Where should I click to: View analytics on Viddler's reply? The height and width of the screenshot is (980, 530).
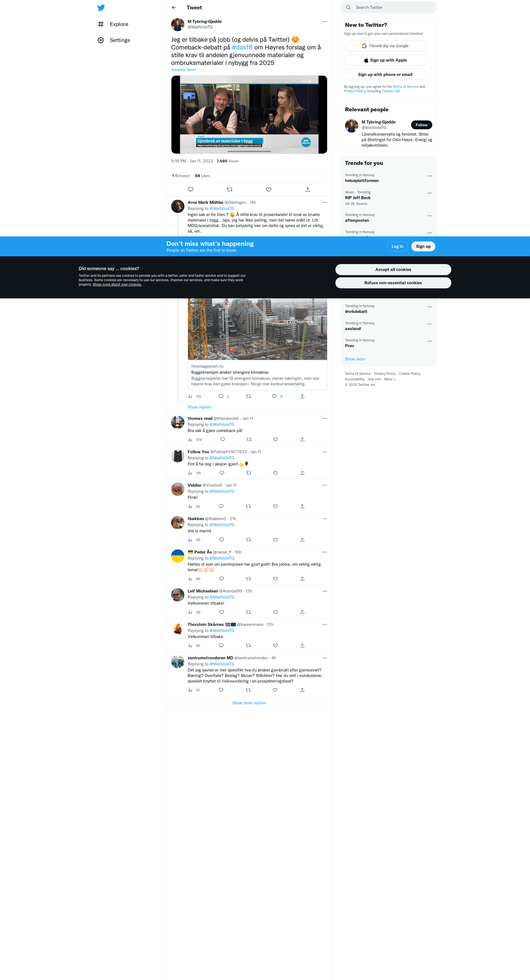coord(194,506)
